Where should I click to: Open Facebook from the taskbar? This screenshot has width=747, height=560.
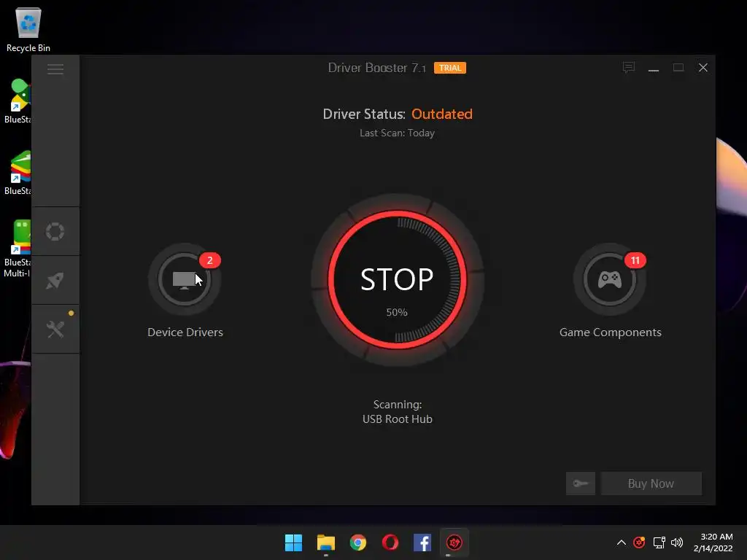point(422,542)
